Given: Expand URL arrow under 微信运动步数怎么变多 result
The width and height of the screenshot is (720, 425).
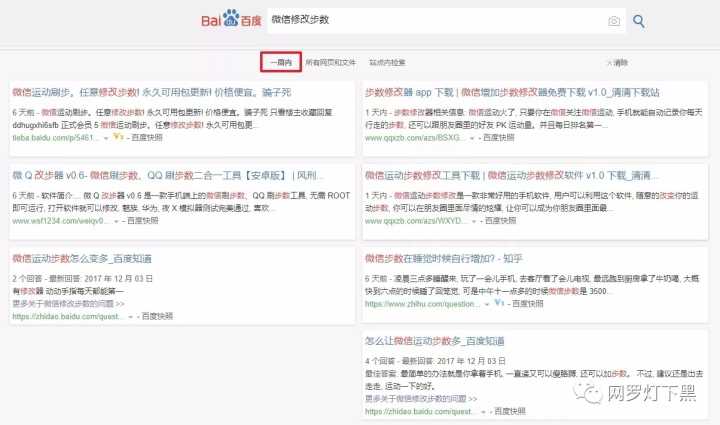Looking at the screenshot, I should point(130,316).
